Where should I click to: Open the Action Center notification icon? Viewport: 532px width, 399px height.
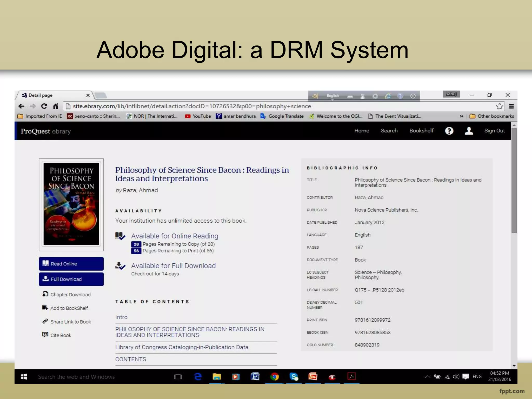point(465,377)
